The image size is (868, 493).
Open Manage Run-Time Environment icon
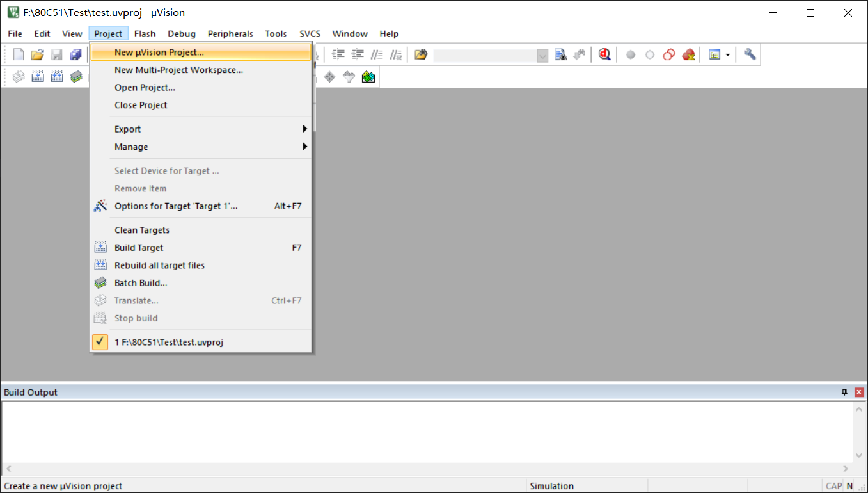(368, 77)
